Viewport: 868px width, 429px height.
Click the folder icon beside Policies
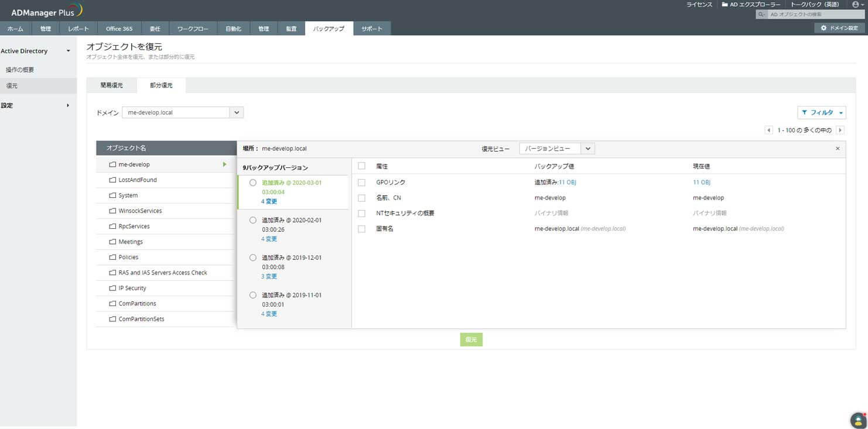pos(112,258)
